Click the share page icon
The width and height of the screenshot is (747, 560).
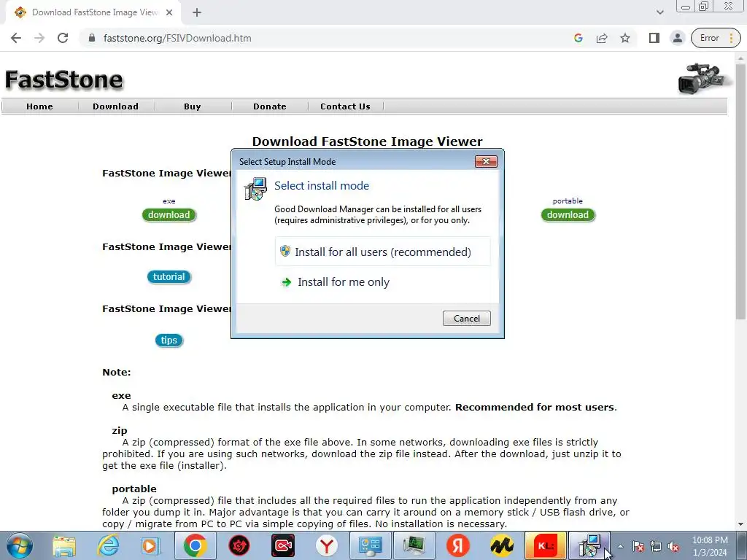[602, 38]
